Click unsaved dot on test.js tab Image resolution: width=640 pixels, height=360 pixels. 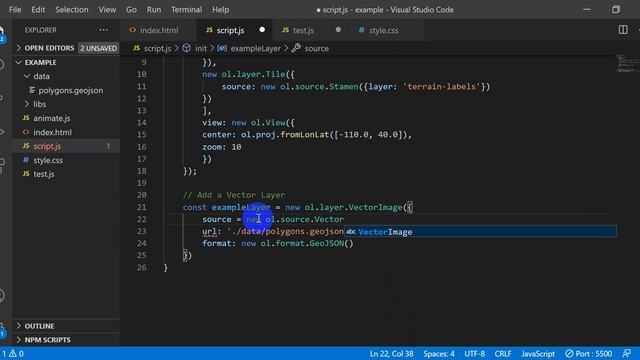pos(338,30)
